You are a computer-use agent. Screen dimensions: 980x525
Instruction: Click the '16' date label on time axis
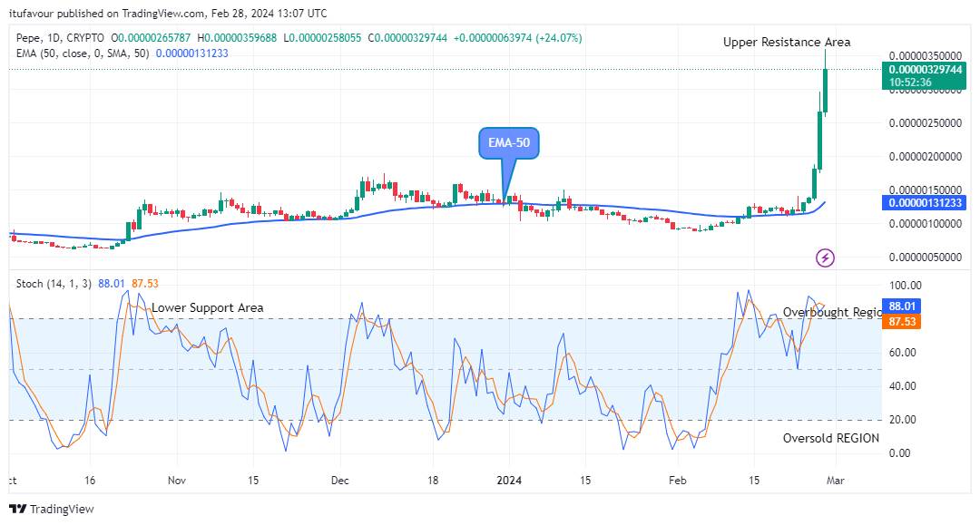(90, 480)
